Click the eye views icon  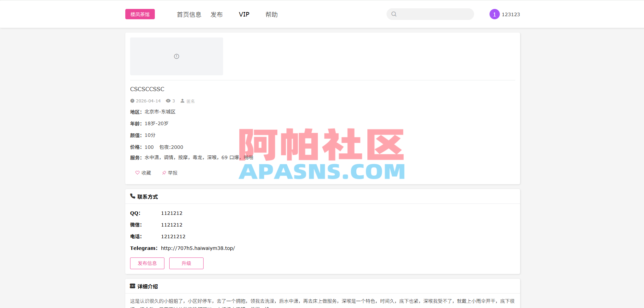pos(168,101)
